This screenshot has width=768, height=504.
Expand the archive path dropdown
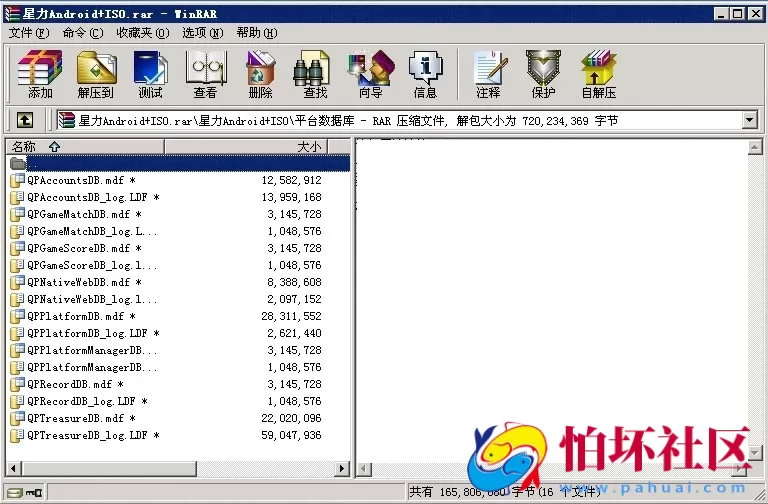(x=750, y=121)
